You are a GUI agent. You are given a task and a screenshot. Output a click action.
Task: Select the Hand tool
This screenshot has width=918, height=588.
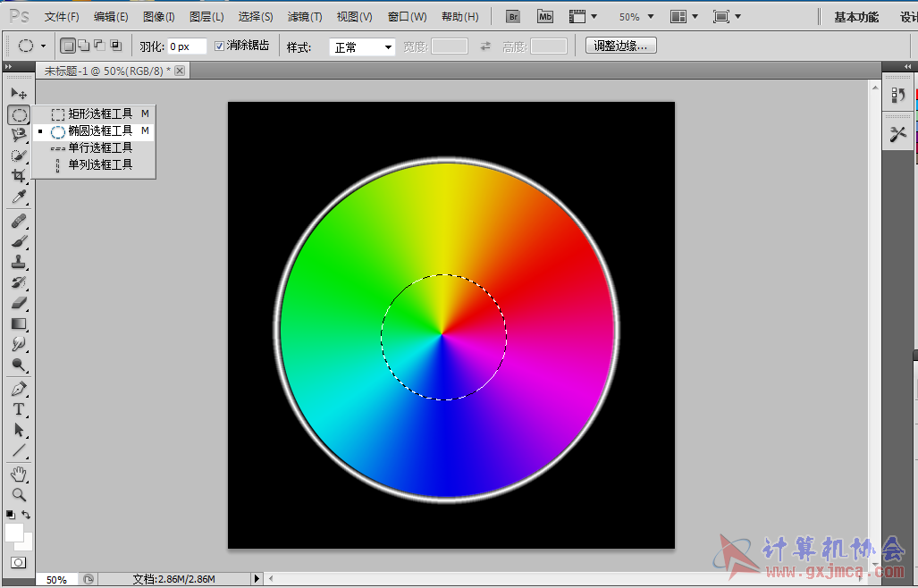[19, 474]
